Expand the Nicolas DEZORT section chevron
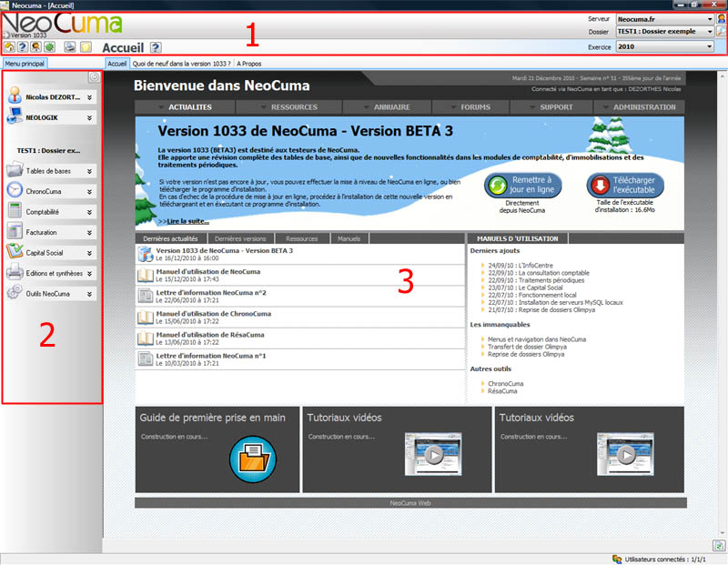 coord(89,97)
